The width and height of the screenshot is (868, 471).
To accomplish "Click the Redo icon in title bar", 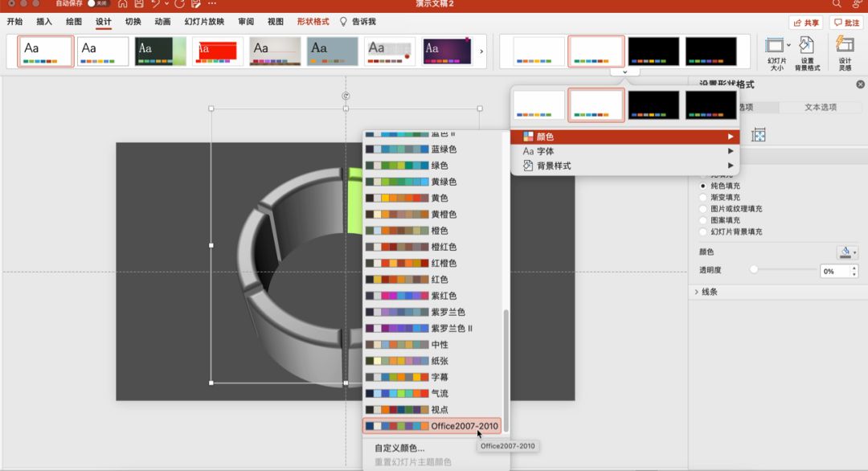I will (x=179, y=4).
